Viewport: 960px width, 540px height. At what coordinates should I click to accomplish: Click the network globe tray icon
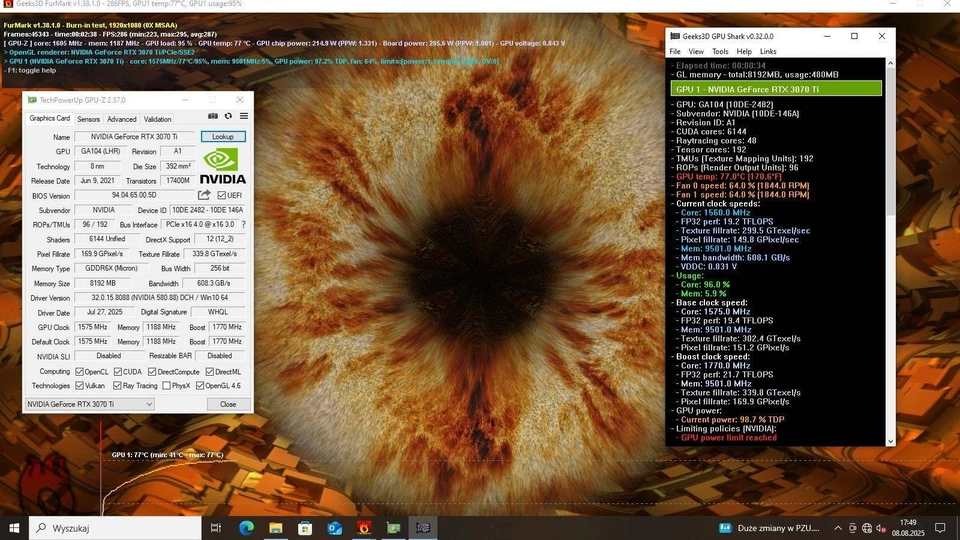click(x=867, y=528)
